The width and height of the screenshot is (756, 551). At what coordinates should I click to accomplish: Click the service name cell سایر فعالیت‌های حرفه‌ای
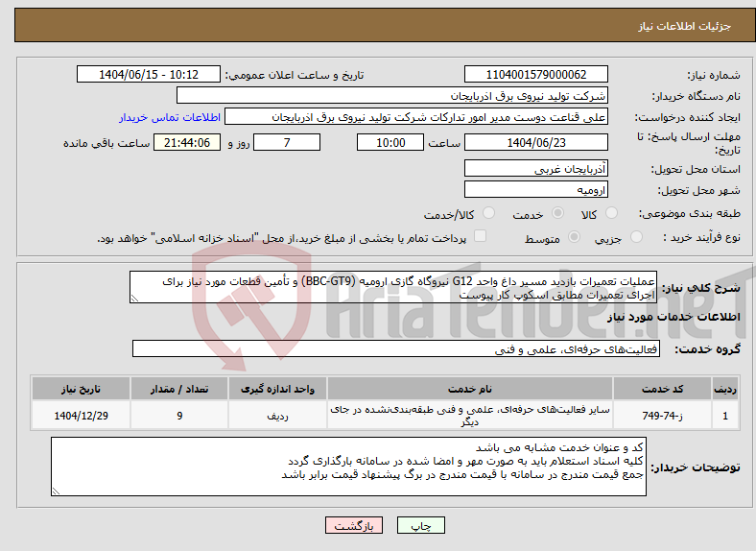469,416
